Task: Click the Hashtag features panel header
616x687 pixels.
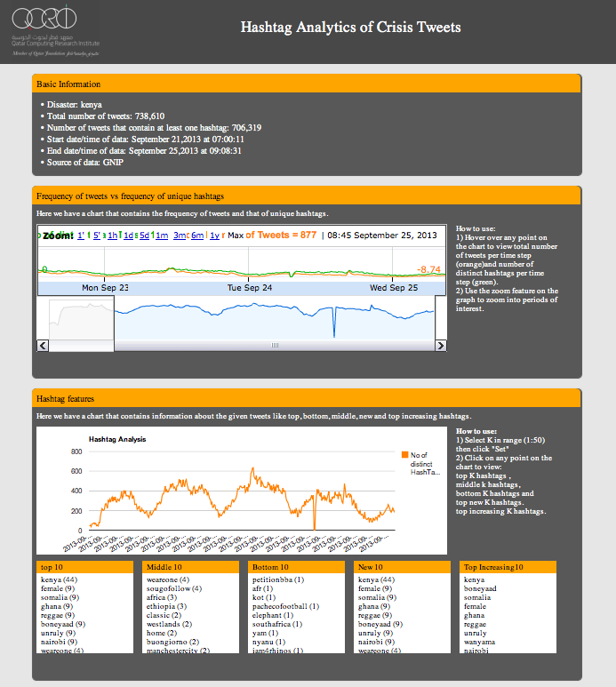Action: pos(307,400)
